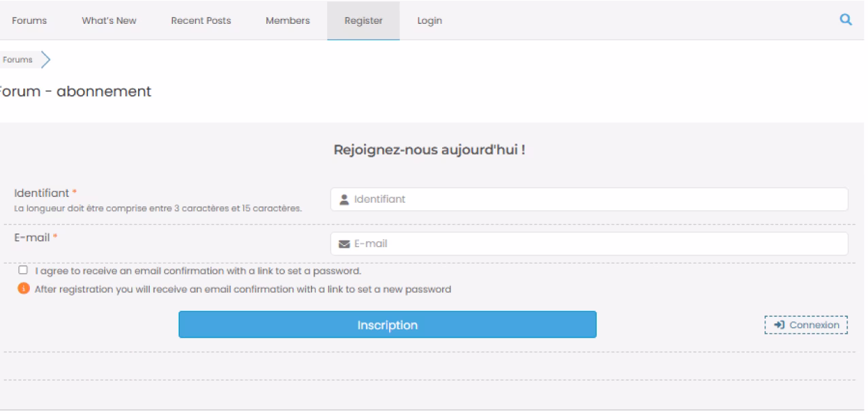The width and height of the screenshot is (868, 414).
Task: Select the Register tab
Action: (363, 20)
